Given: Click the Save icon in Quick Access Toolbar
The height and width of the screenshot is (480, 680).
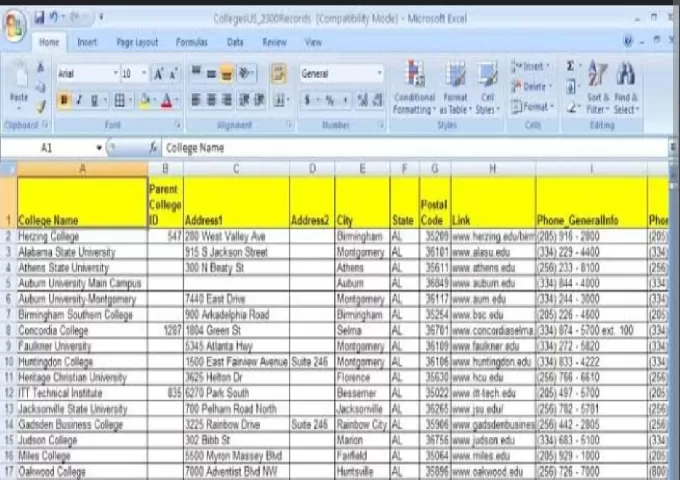Looking at the screenshot, I should click(40, 19).
